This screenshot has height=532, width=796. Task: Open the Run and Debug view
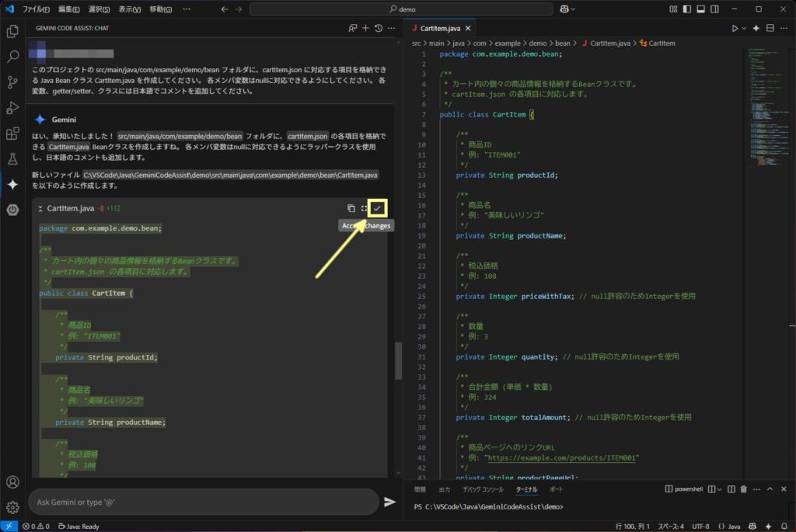coord(12,107)
